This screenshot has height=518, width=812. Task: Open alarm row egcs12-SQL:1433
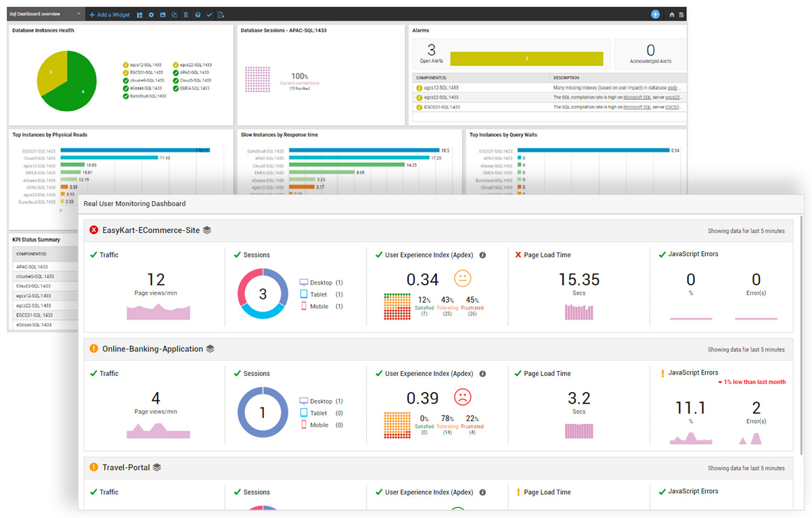coord(549,87)
